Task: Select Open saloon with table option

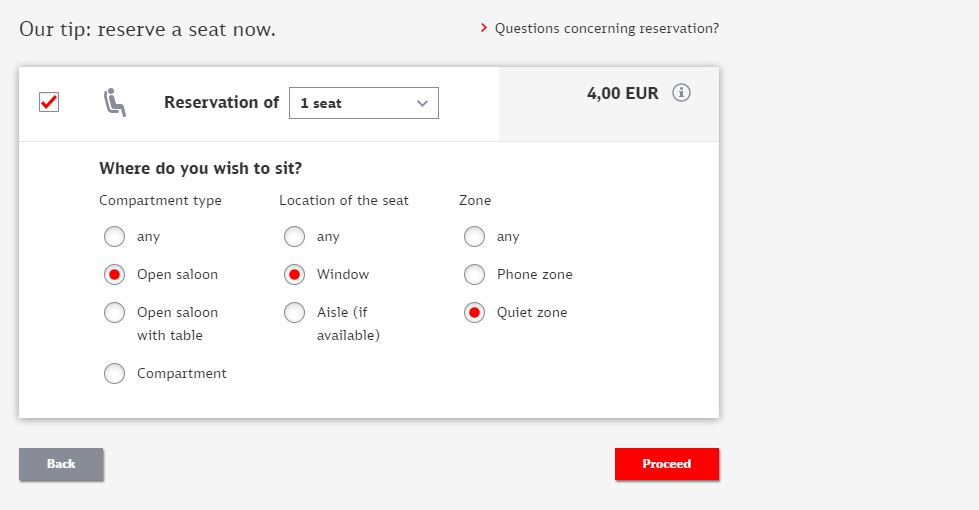Action: point(115,312)
